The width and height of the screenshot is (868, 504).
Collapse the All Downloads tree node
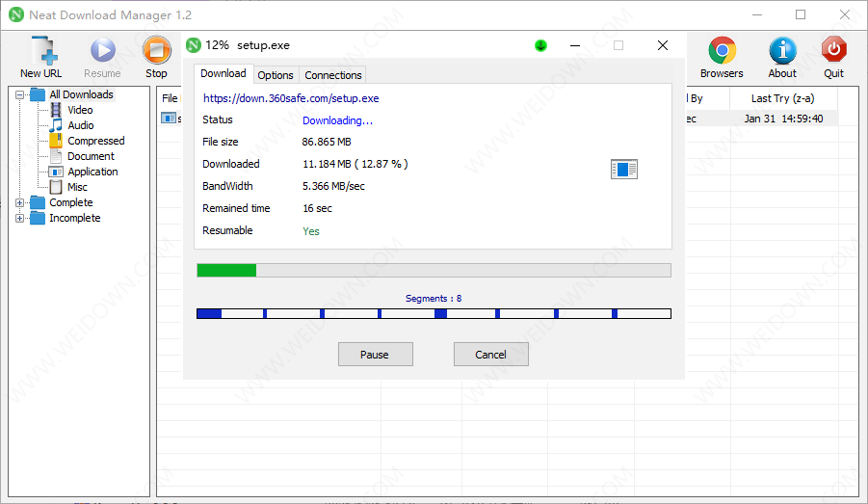coord(20,94)
